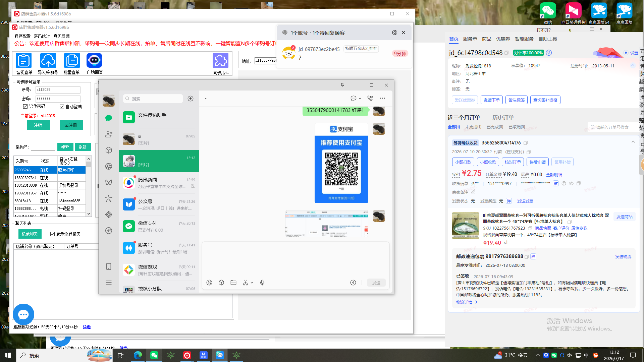Start a voice call in WeChat chat
644x362 pixels.
click(370, 98)
